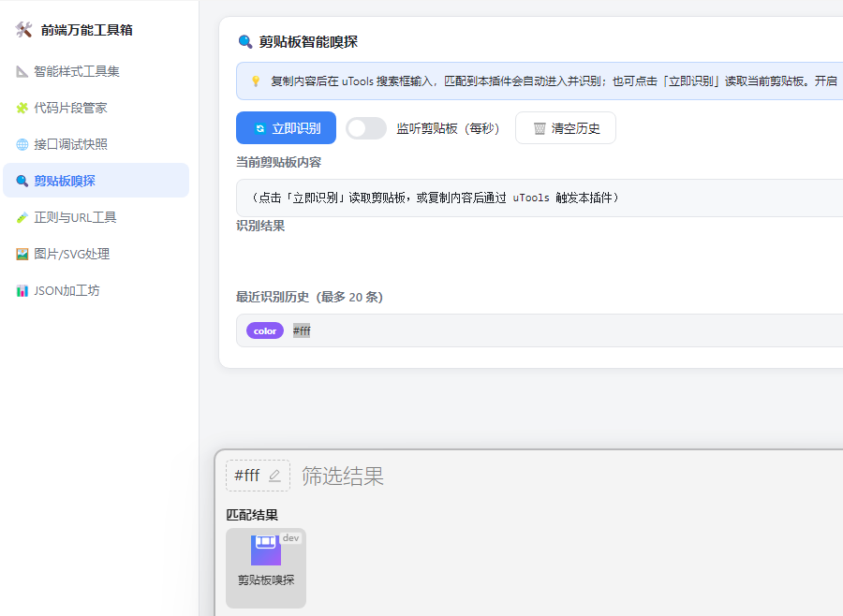This screenshot has height=616, width=843.
Task: Open the 剪贴板嗅探 plugin thumbnail in 匹配结果
Action: point(266,568)
